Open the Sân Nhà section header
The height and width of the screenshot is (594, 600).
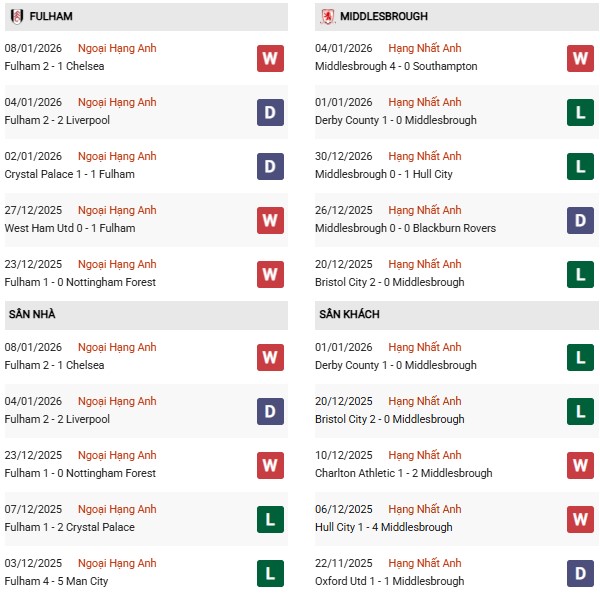pos(32,314)
